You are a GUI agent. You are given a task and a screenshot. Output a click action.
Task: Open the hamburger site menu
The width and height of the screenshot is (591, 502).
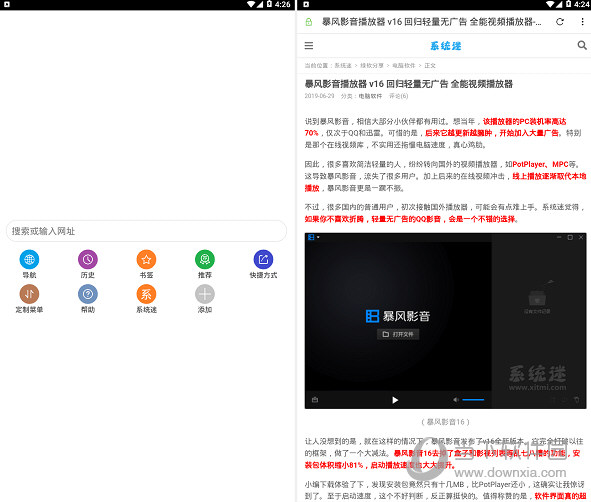point(309,46)
